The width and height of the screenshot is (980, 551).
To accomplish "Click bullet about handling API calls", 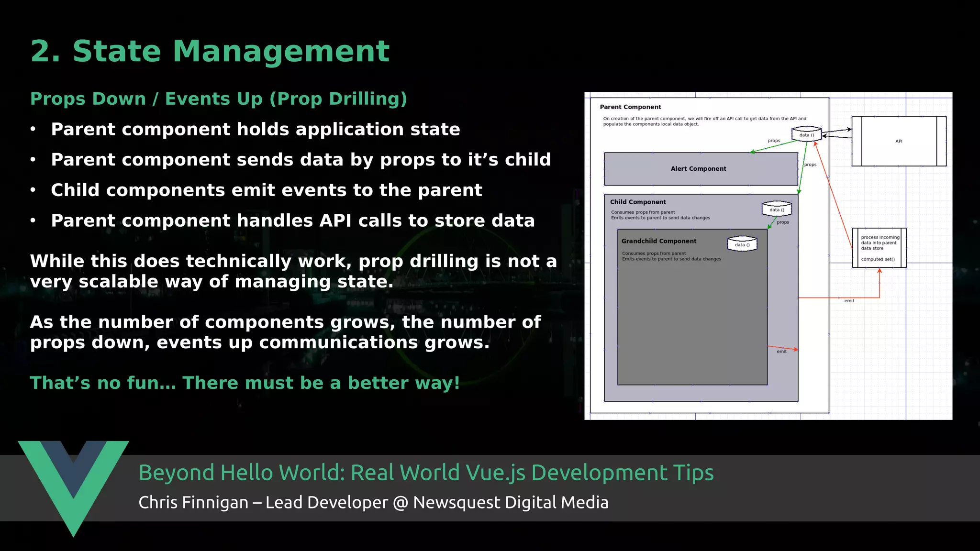I will [292, 220].
